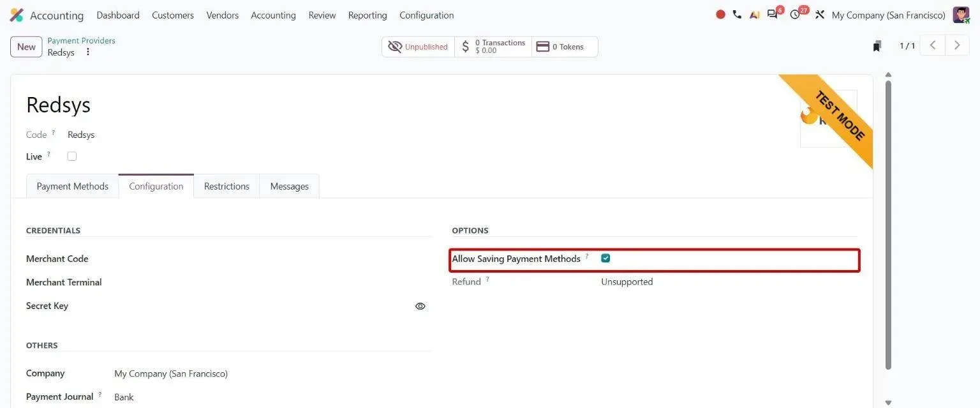Image resolution: width=980 pixels, height=408 pixels.
Task: Click the form vertical scrollbar
Action: 888,223
